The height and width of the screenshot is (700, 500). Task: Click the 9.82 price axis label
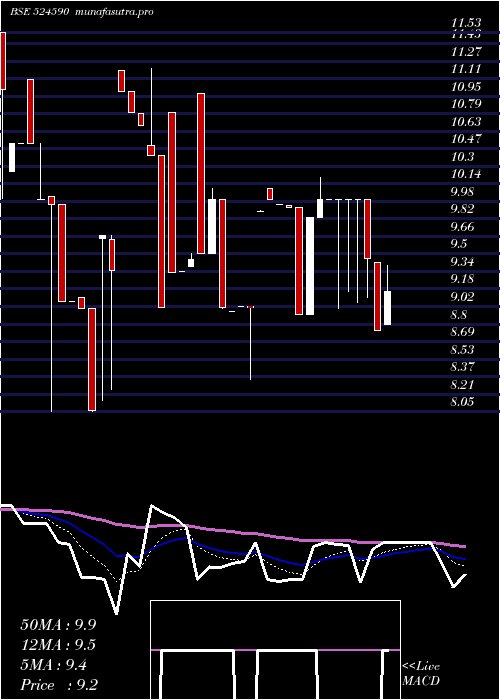(x=462, y=209)
